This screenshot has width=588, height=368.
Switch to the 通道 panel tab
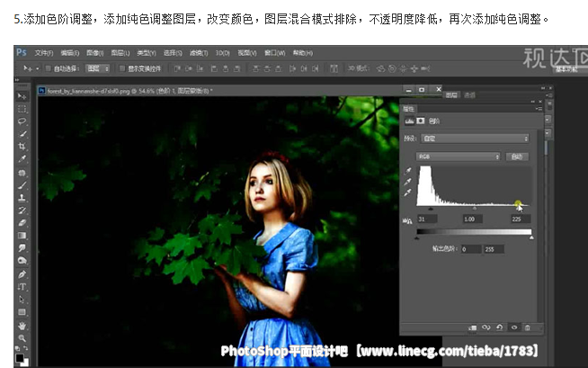coord(469,95)
